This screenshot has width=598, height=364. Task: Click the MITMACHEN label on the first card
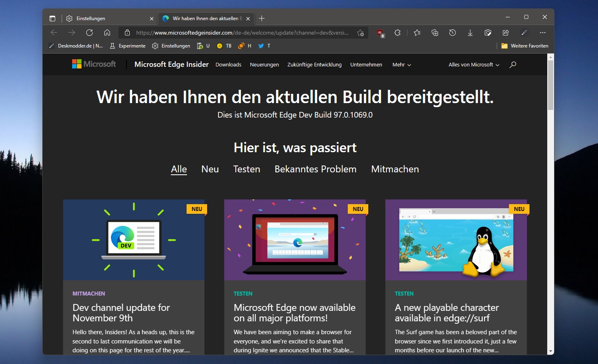click(x=89, y=294)
